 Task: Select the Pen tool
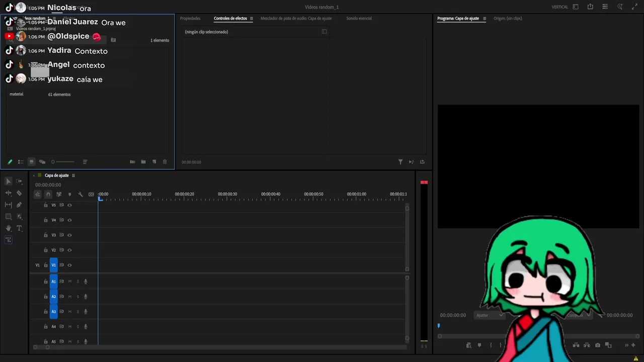coord(19,205)
